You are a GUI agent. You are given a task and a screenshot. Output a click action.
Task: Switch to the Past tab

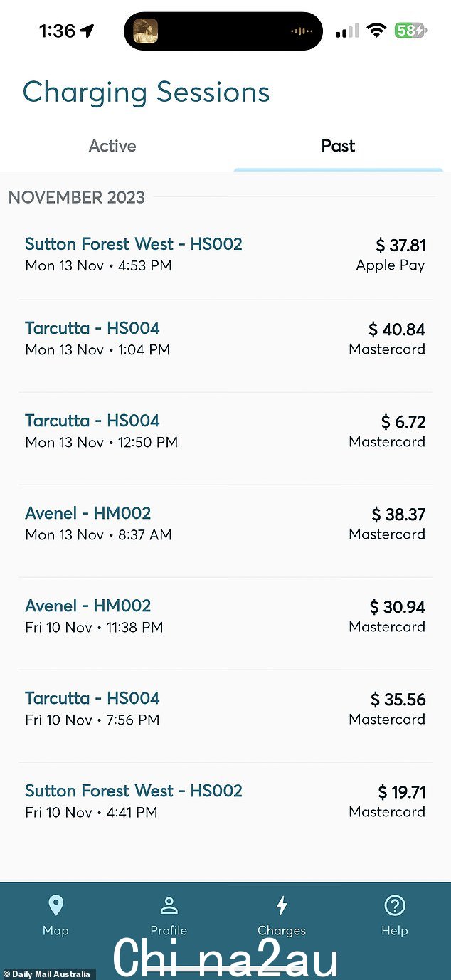[338, 146]
